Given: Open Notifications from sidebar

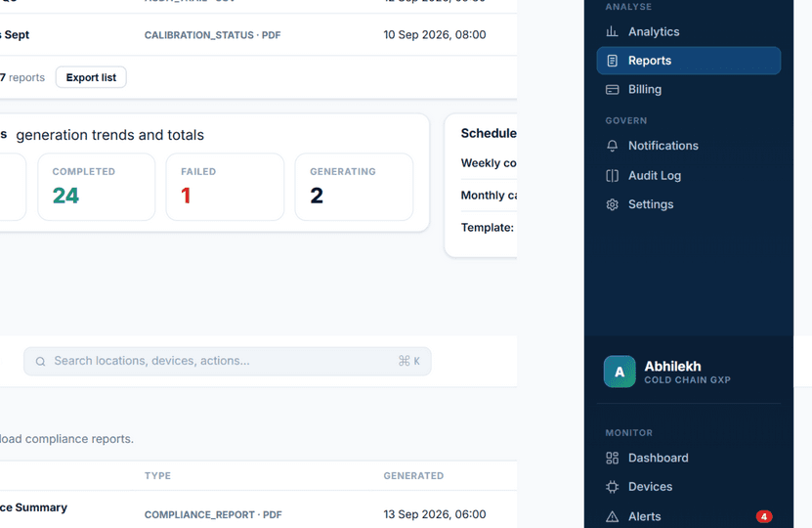Looking at the screenshot, I should tap(688, 146).
